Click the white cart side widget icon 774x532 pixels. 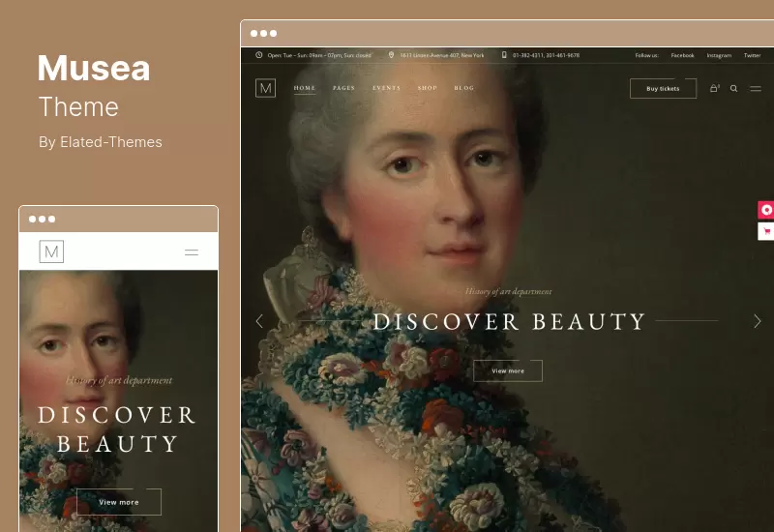766,231
